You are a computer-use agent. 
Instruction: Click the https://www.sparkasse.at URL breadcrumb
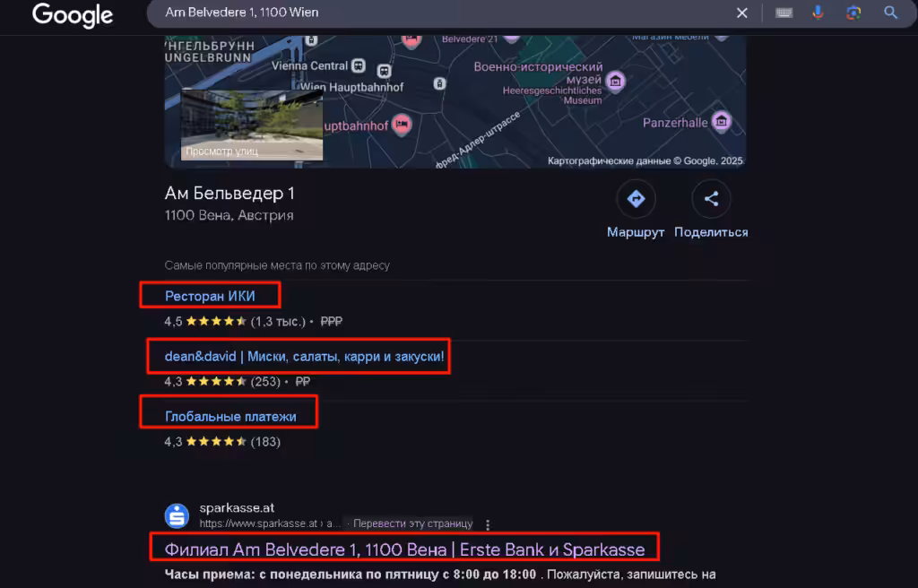(270, 523)
